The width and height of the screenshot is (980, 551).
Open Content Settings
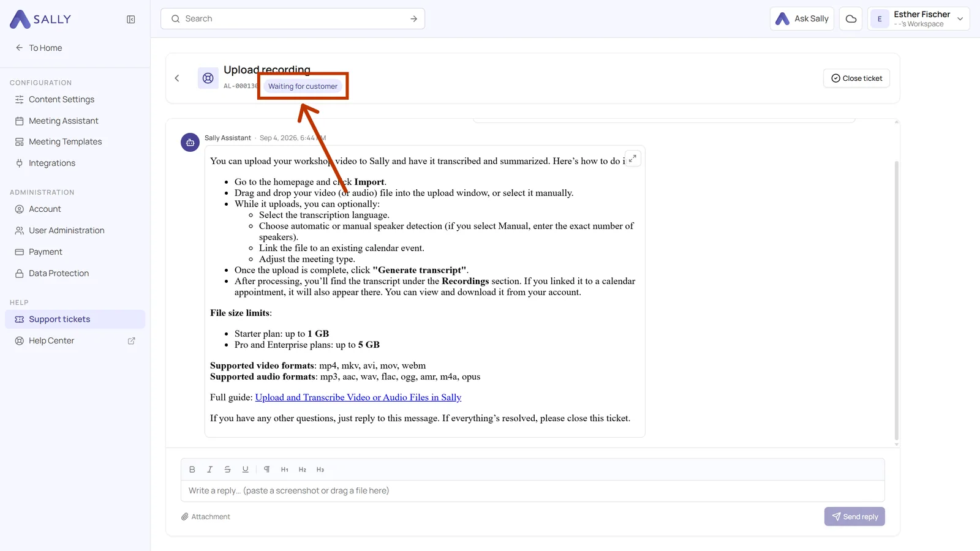(75, 100)
